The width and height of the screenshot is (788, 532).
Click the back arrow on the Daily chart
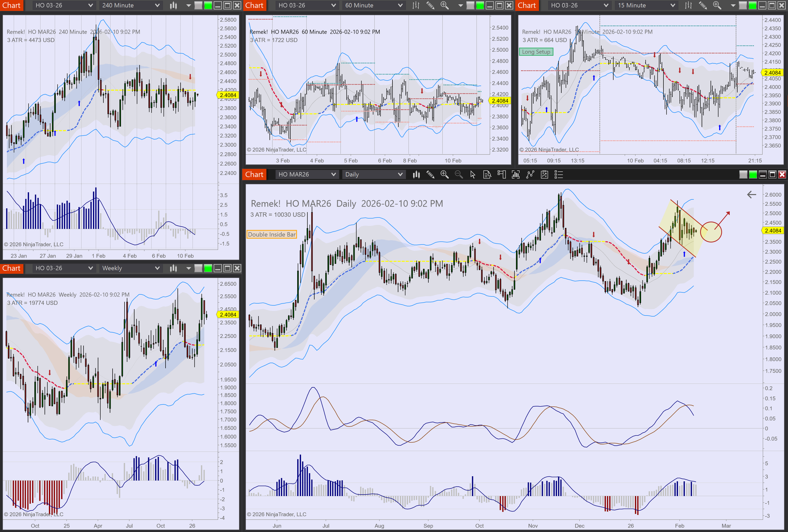(752, 195)
